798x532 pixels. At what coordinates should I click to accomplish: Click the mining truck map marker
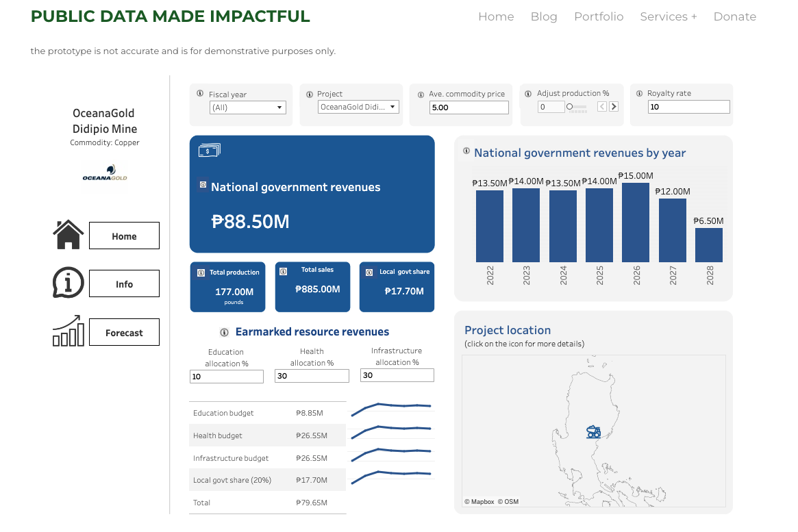pos(593,431)
